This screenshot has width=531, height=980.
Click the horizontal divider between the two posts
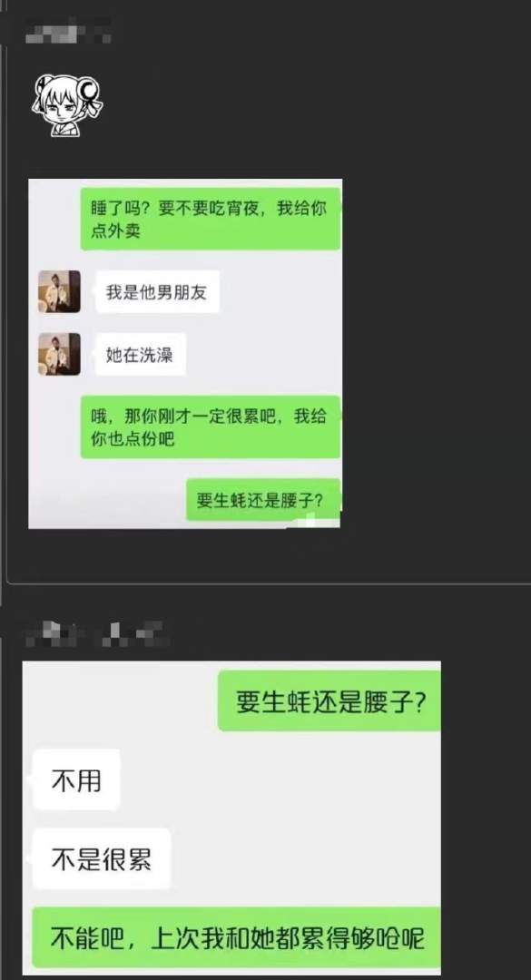coord(269,583)
